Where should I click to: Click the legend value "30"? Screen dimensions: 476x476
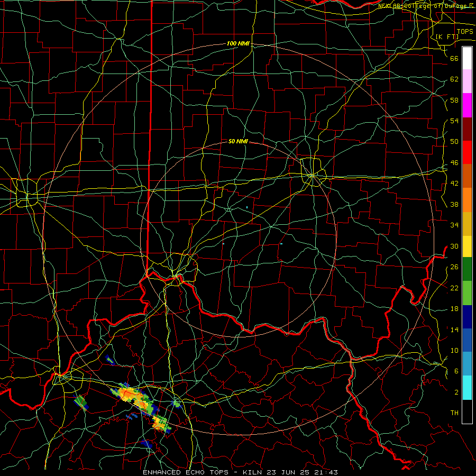point(454,246)
